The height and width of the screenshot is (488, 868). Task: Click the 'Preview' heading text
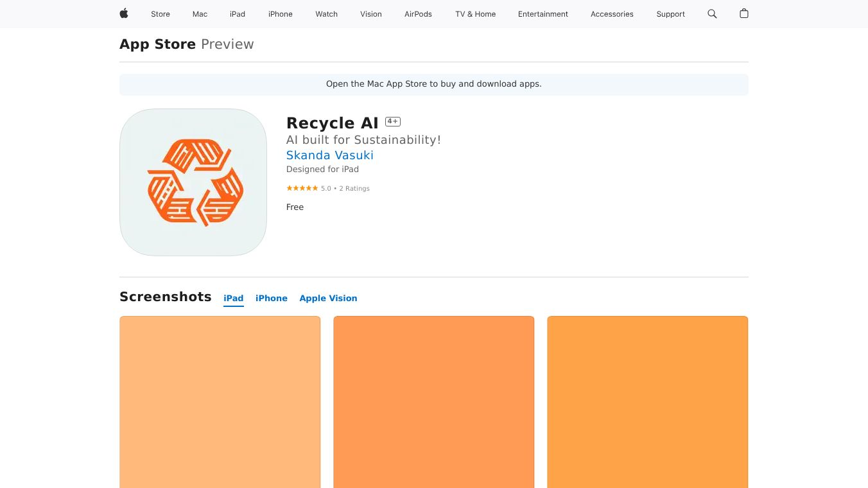[x=227, y=44]
